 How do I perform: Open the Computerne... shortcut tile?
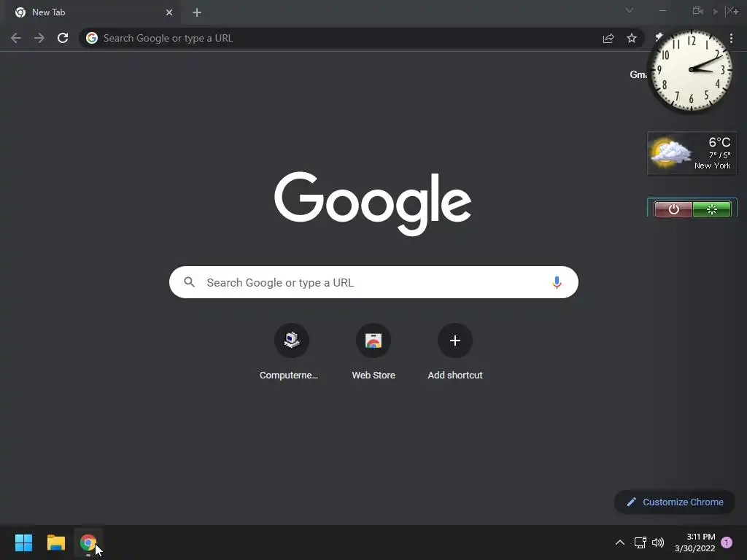tap(291, 351)
